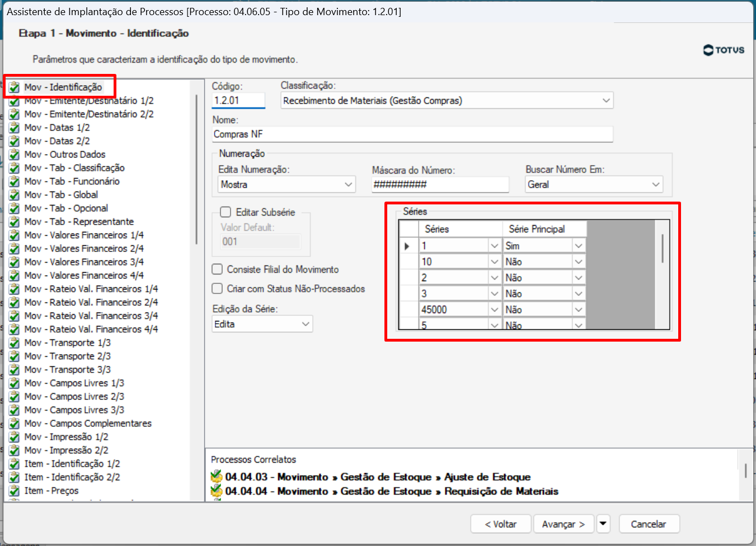Select the Mov - Impressão 2/2 step

66,450
